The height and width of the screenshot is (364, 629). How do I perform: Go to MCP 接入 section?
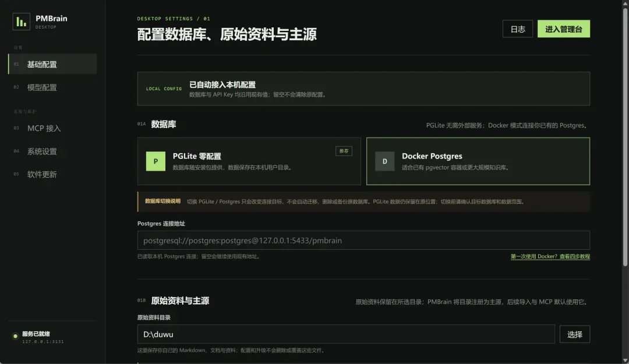pos(52,129)
